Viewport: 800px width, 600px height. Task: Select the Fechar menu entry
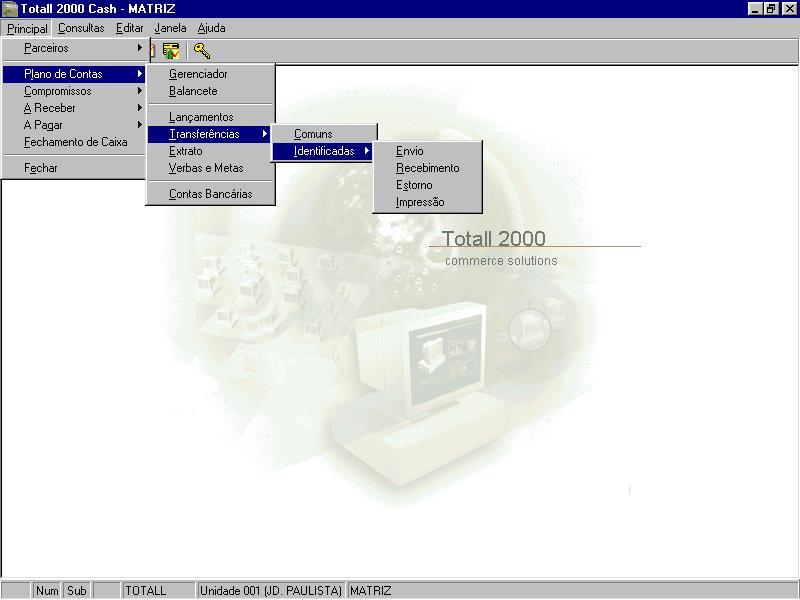pyautogui.click(x=74, y=168)
